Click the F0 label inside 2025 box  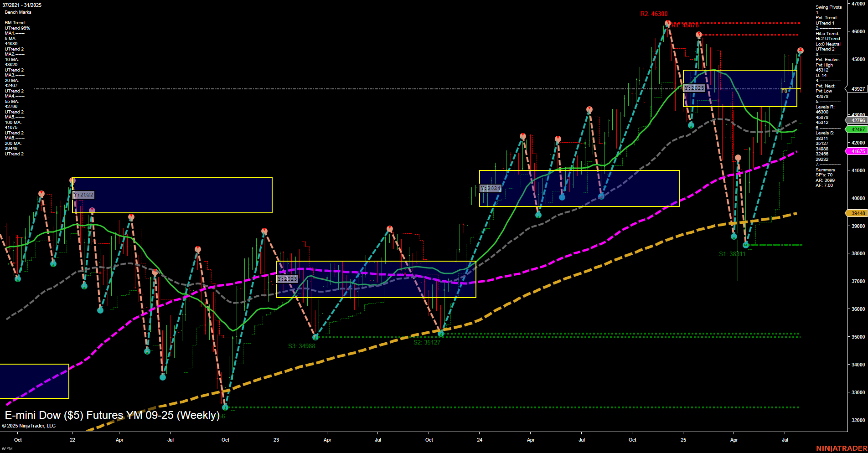[785, 91]
